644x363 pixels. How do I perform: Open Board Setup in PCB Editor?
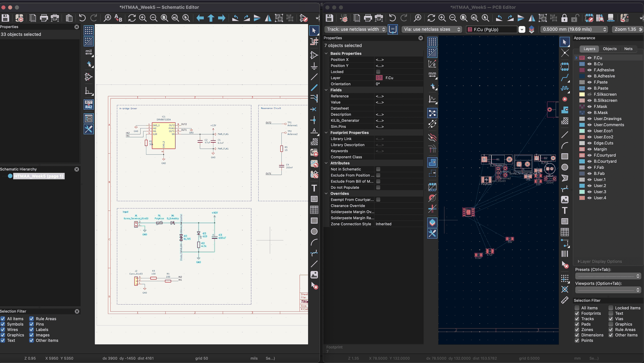point(344,18)
